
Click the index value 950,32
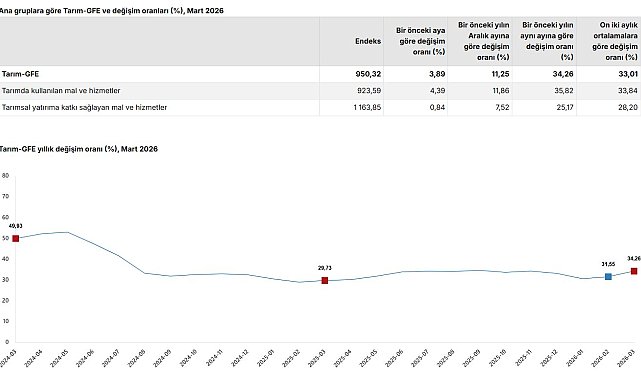point(368,74)
